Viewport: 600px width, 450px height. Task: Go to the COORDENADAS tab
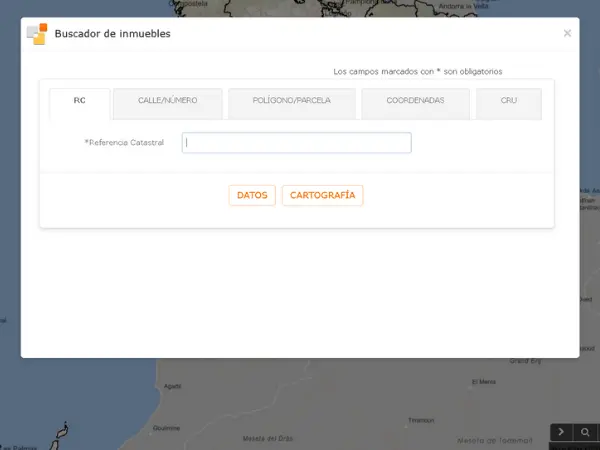point(415,101)
